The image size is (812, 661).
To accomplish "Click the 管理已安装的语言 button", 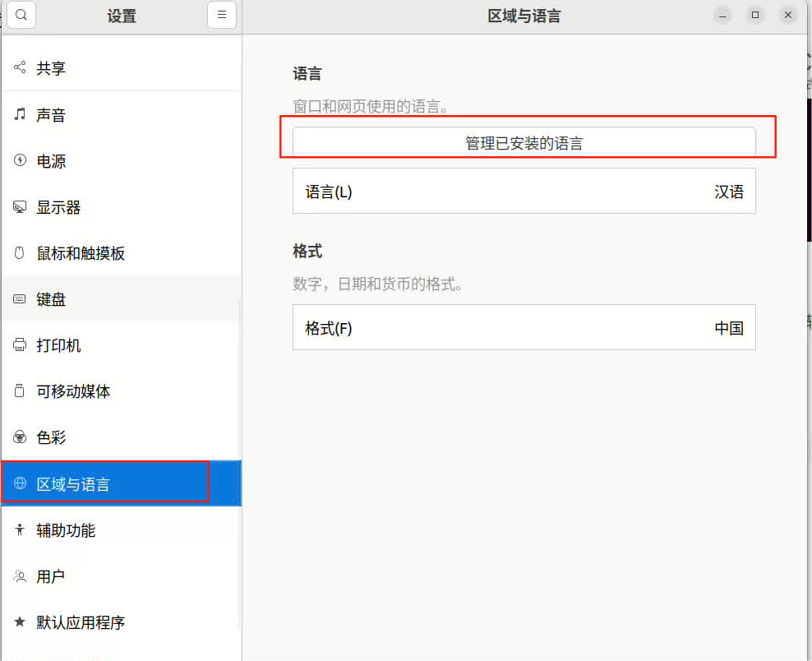I will click(524, 142).
